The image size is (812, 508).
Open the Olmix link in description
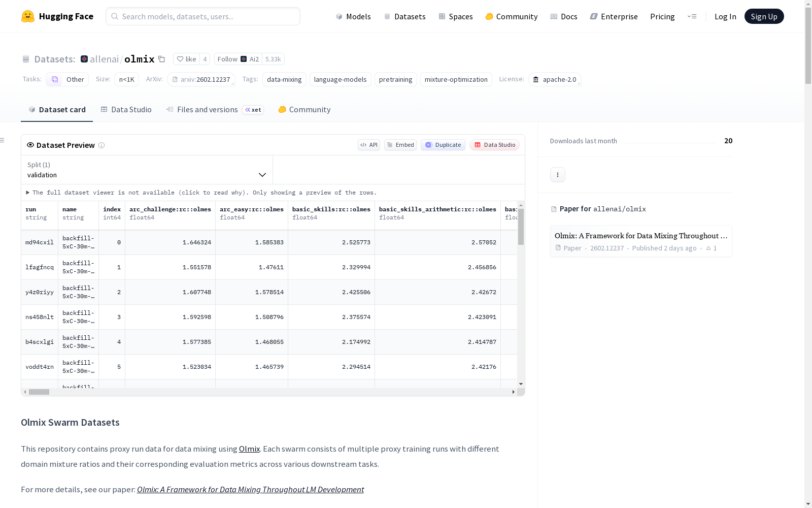(x=249, y=449)
